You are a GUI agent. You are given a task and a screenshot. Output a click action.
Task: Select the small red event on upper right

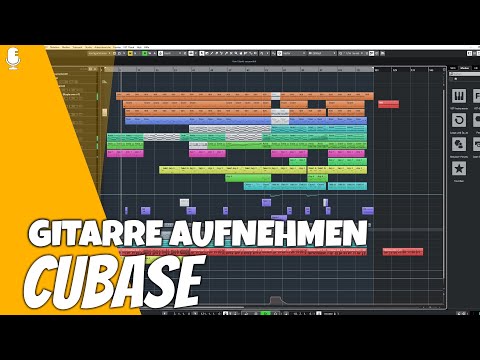click(x=388, y=104)
